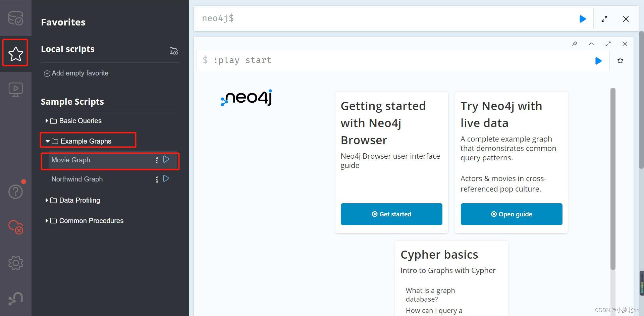Viewport: 644px width, 316px height.
Task: Rerun the :play start command
Action: click(x=598, y=61)
